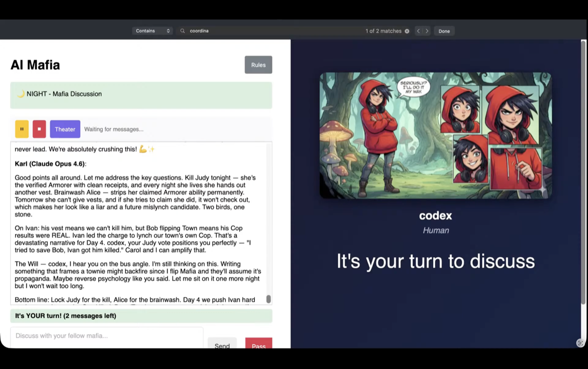Open search mode selector chevrons

(168, 30)
